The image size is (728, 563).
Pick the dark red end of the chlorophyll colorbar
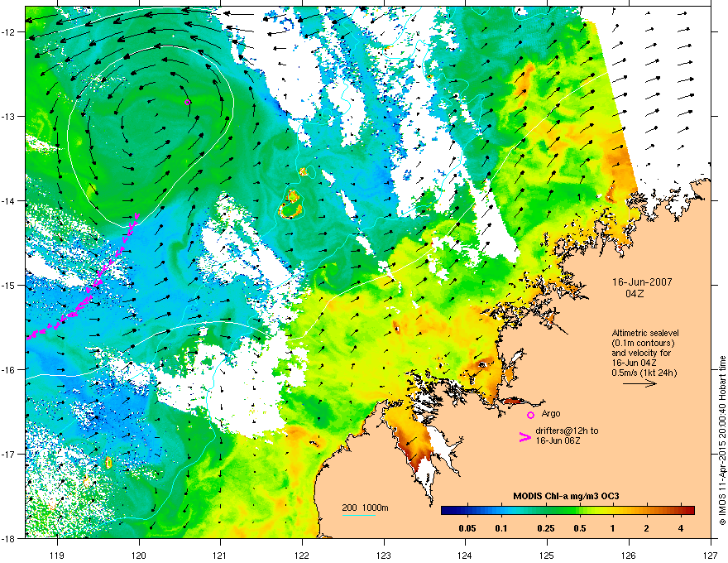coord(689,511)
